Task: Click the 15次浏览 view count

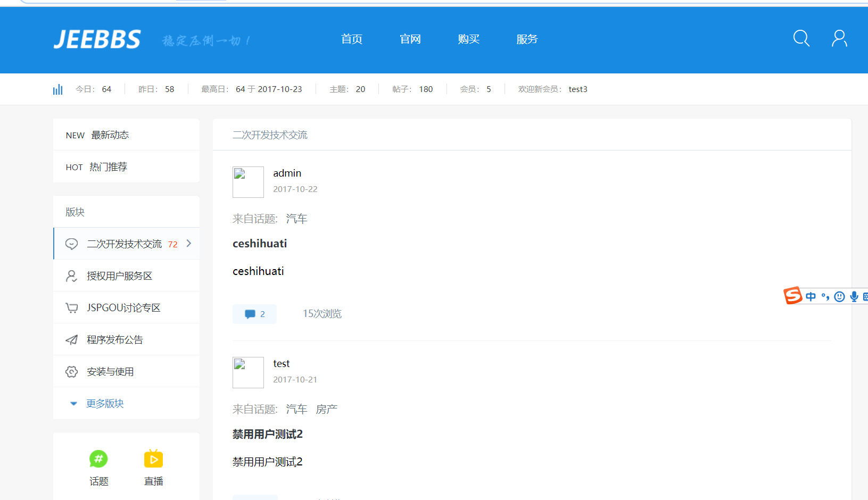Action: point(322,314)
